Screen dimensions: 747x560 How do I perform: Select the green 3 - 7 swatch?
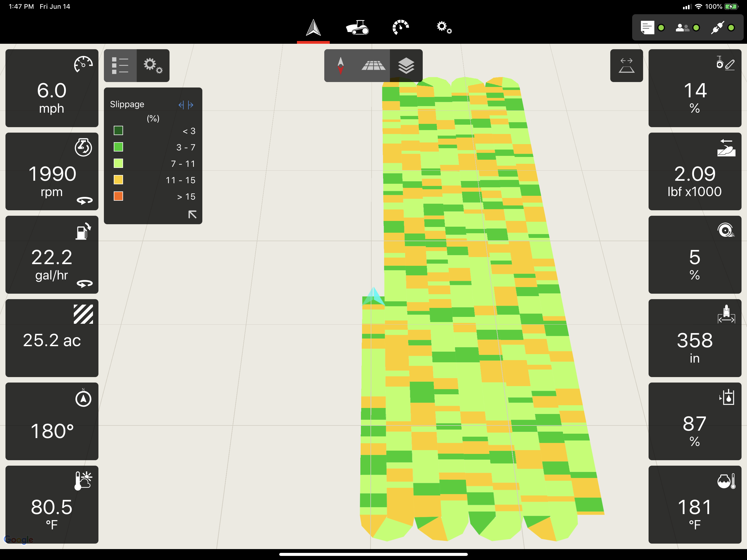(x=118, y=147)
